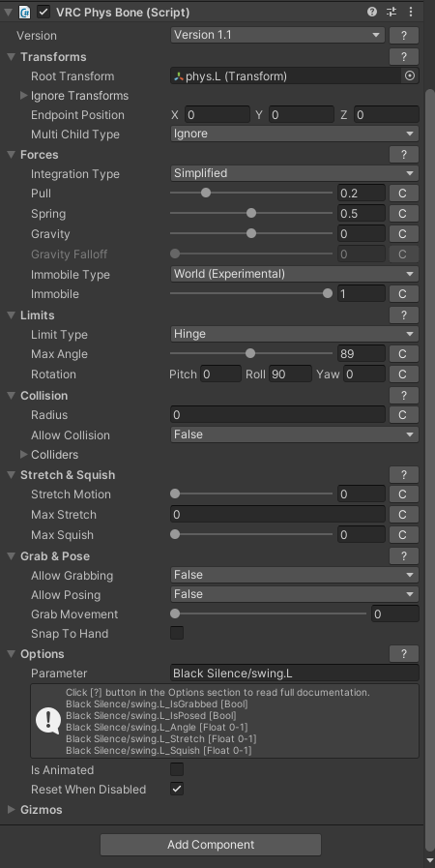Click the curve C button for Gravity
Screen dimensions: 435x868
[403, 233]
